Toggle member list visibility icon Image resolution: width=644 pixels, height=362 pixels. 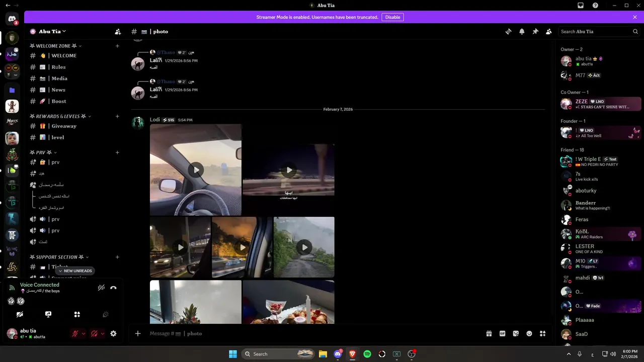click(x=549, y=31)
